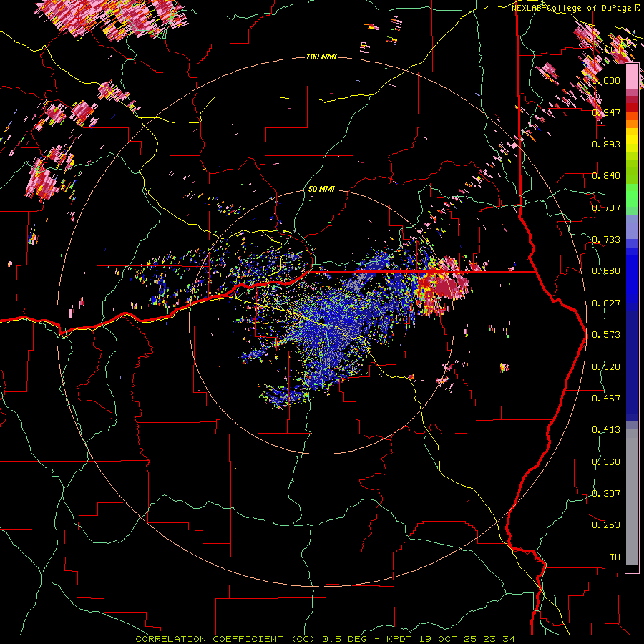Click the 100 NMI range ring label

(321, 57)
